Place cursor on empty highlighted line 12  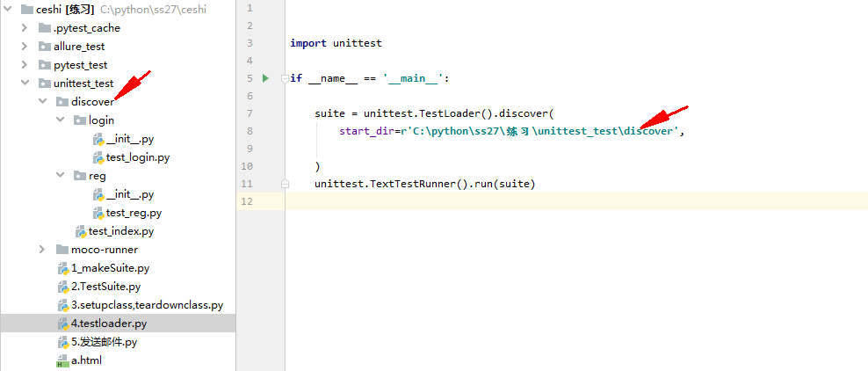click(x=576, y=201)
